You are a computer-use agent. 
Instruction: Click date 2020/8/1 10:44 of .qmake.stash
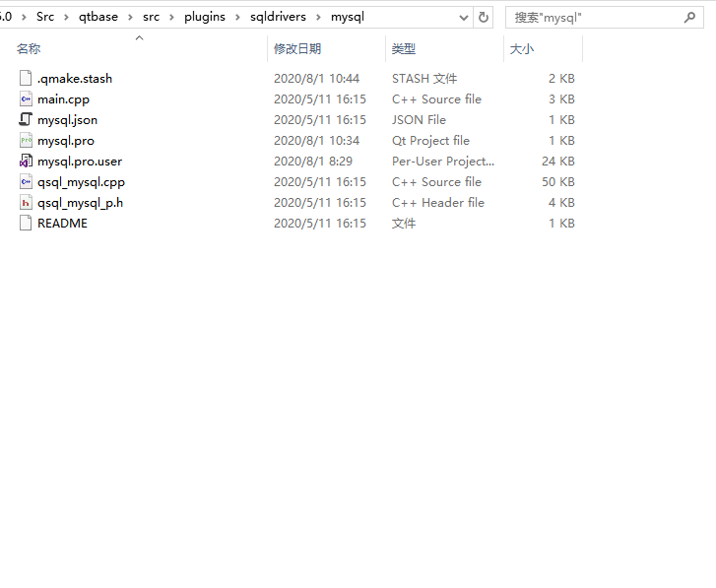point(316,79)
